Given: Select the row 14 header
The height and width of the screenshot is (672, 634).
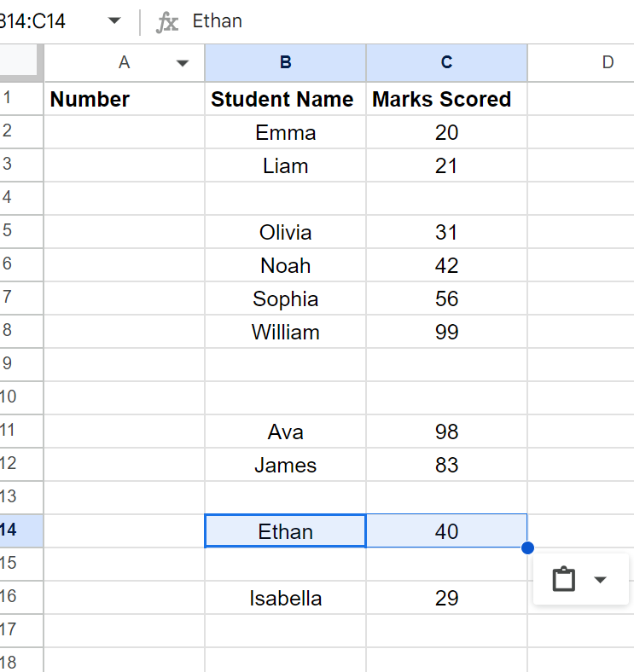Looking at the screenshot, I should (x=10, y=530).
